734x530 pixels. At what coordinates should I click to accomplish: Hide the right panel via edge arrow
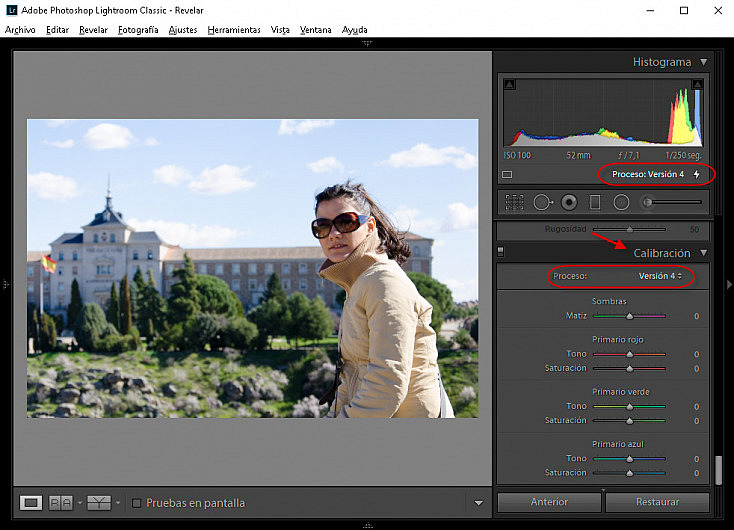[x=729, y=284]
